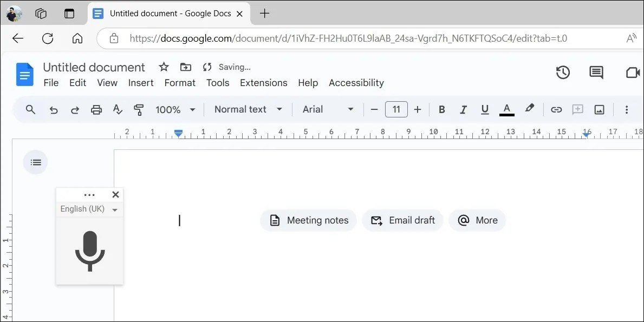644x322 pixels.
Task: Open the spelling and grammar check icon
Action: click(118, 109)
